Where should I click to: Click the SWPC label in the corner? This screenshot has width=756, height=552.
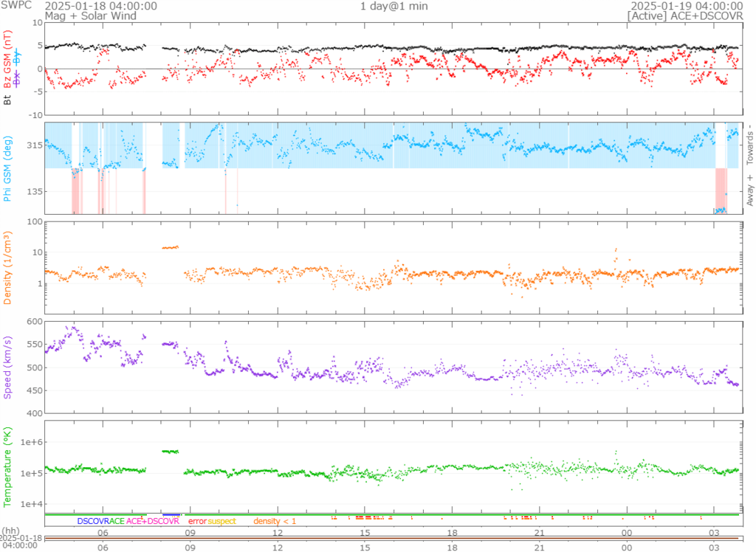[x=15, y=5]
